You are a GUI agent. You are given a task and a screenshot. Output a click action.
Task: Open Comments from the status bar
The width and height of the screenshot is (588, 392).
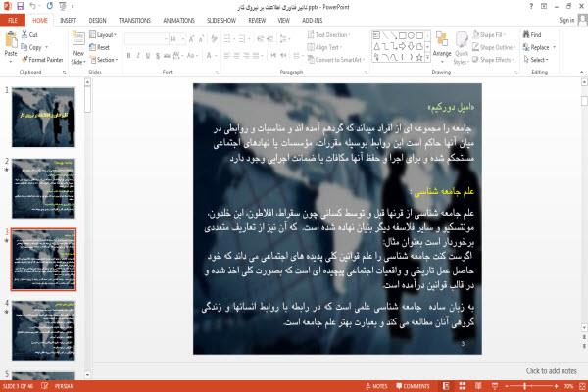[x=413, y=386]
